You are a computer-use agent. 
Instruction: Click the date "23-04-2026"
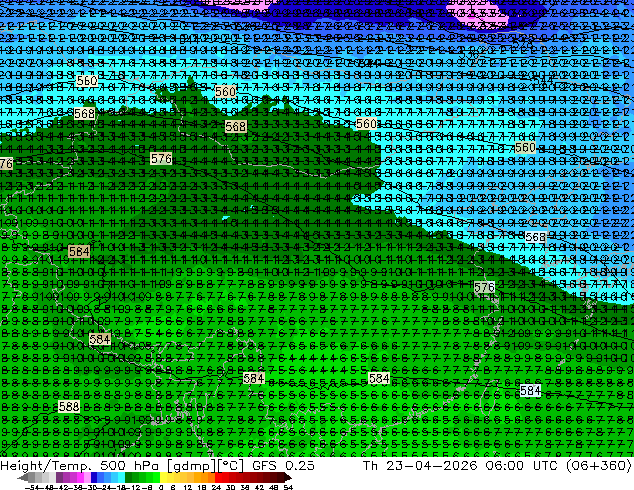[431, 465]
